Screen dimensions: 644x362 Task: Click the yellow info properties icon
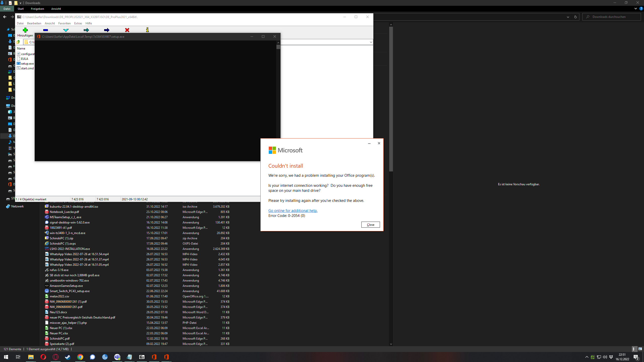coord(147,30)
